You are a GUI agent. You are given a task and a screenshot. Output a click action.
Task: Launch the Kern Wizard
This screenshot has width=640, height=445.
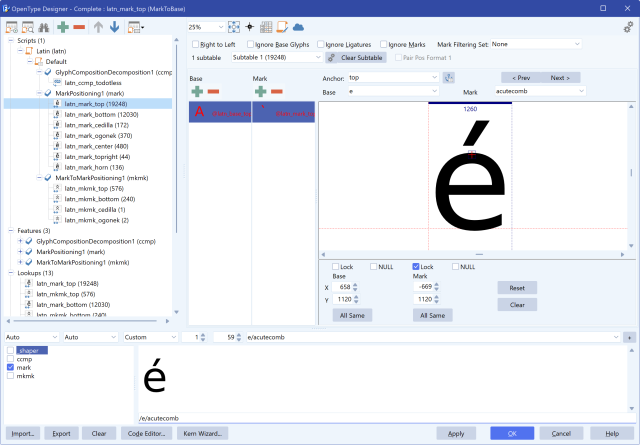202,434
